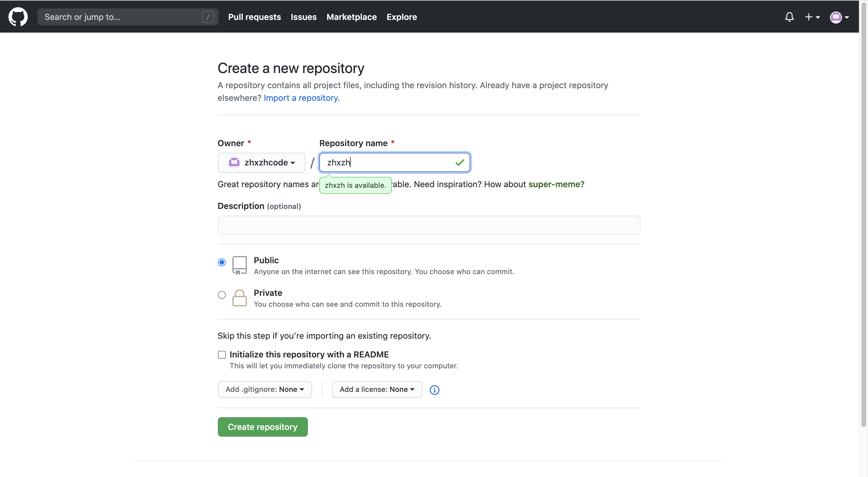
Task: Open the notifications bell
Action: [789, 17]
